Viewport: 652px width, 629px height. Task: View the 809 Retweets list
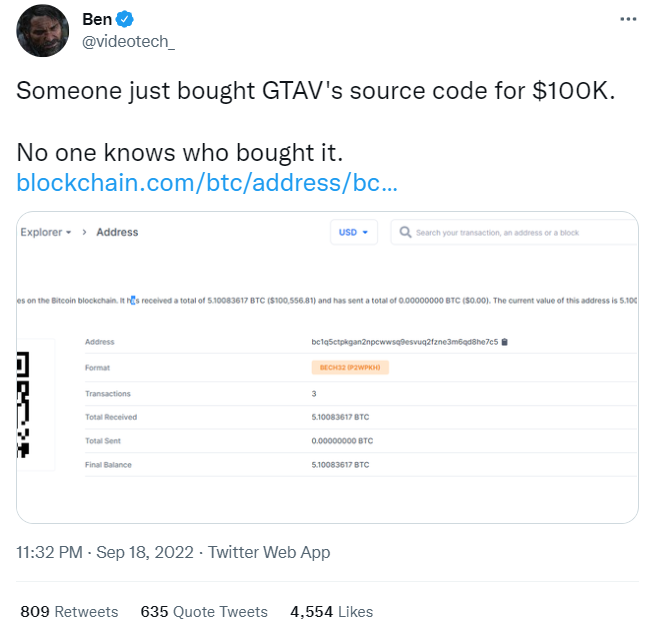[69, 611]
